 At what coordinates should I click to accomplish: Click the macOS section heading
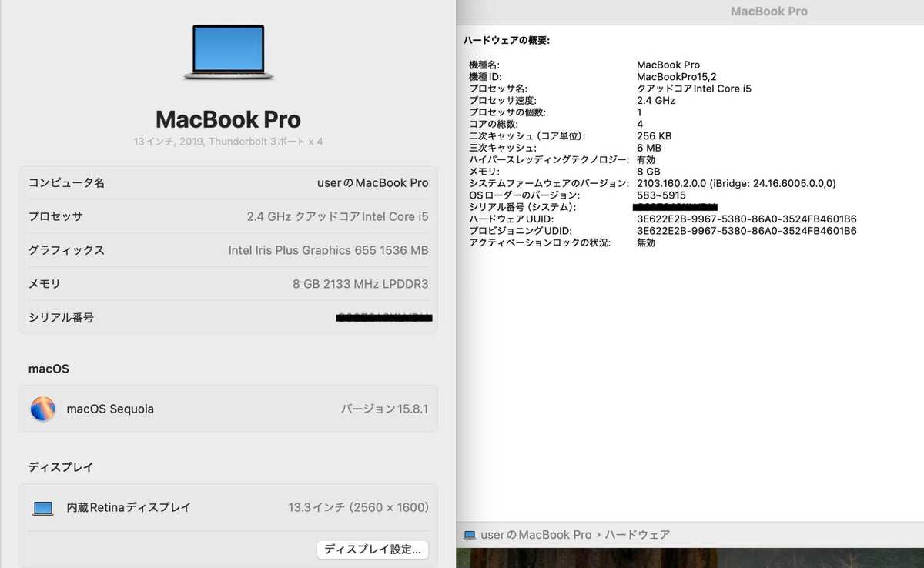[49, 369]
